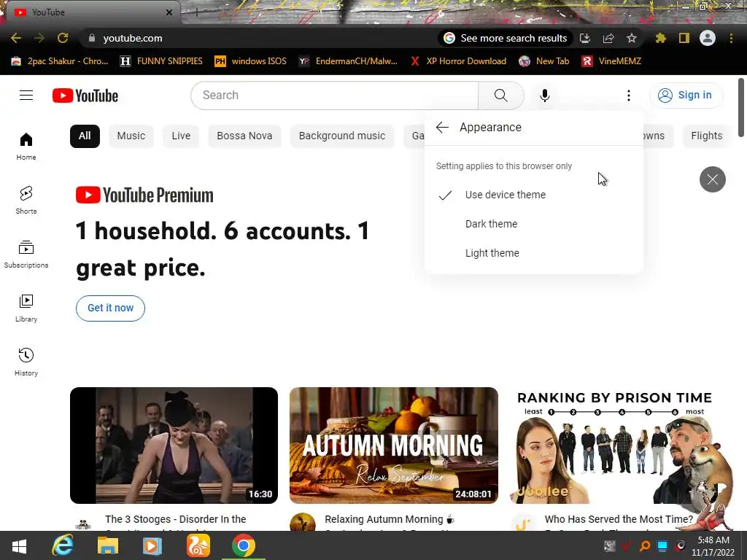Click the YouTube logo
Image resolution: width=747 pixels, height=560 pixels.
[x=85, y=96]
